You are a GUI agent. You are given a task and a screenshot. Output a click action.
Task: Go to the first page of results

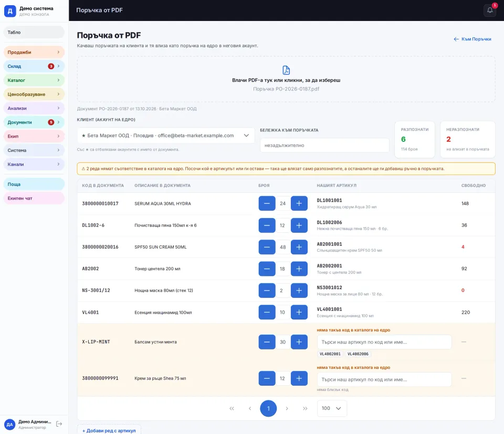(232, 408)
